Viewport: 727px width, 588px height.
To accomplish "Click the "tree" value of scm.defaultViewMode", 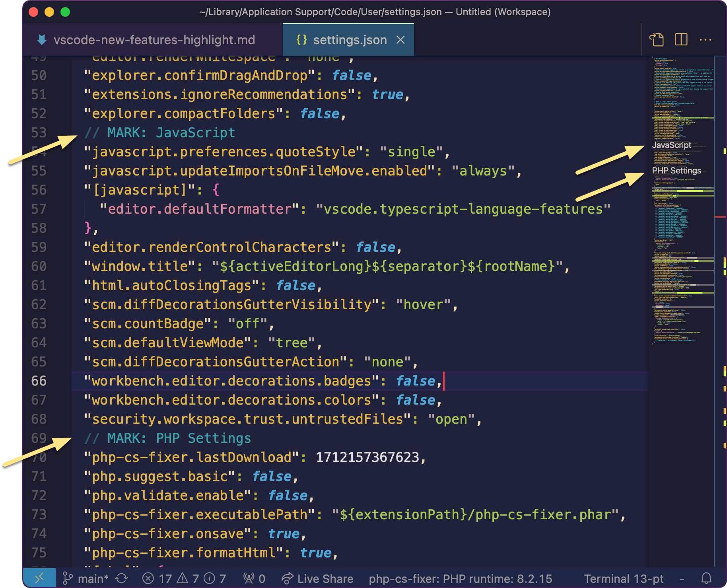I will (292, 343).
